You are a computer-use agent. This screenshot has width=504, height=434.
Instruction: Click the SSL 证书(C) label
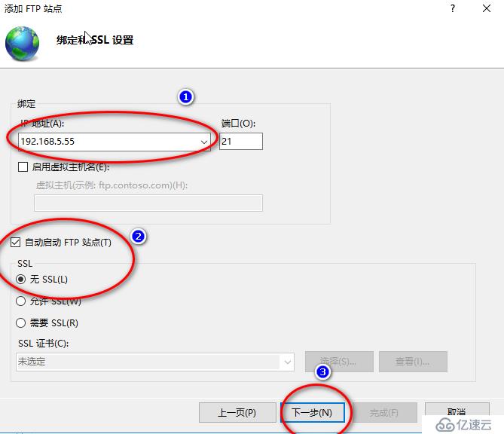[44, 344]
